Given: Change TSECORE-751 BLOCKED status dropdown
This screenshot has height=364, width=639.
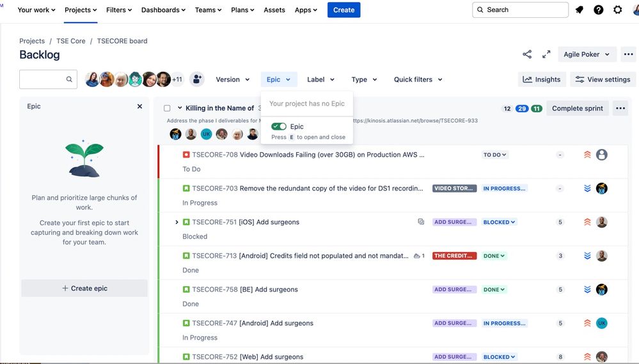Looking at the screenshot, I should click(x=499, y=222).
